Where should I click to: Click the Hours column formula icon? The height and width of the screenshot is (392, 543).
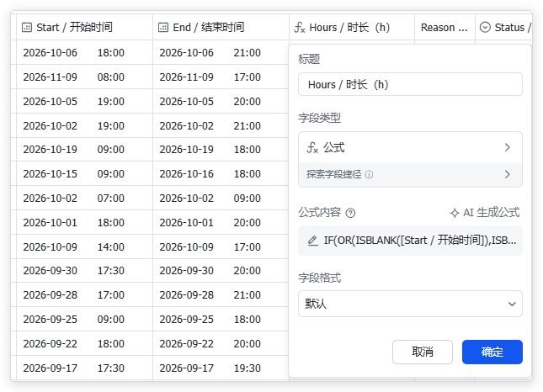pos(299,27)
